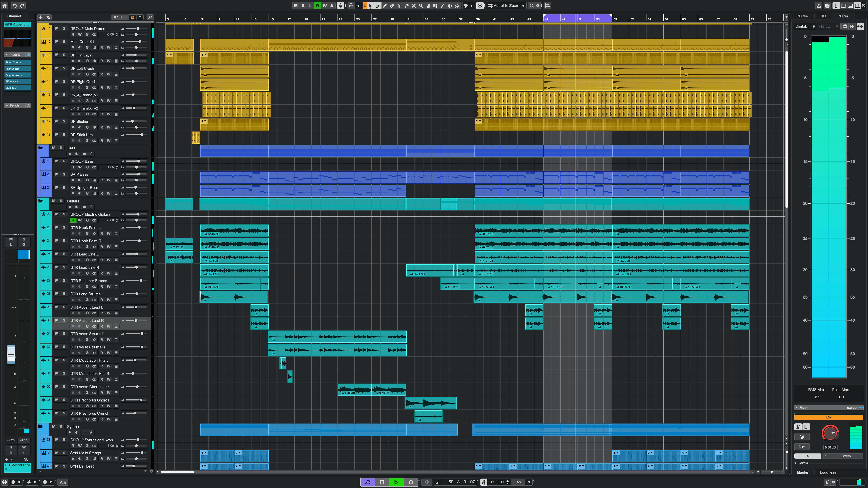This screenshot has width=868, height=488.
Task: Enable record arm on GROUP Main Drums
Action: (x=73, y=34)
